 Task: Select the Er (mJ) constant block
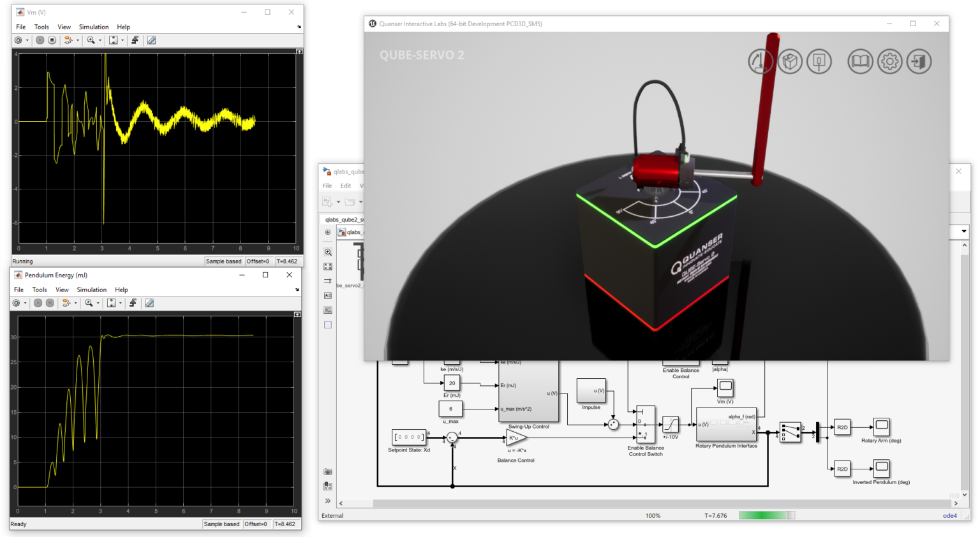[452, 383]
